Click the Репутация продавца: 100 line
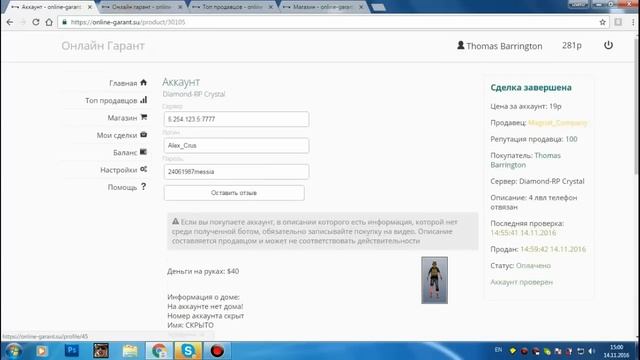640x360 pixels. click(x=534, y=139)
